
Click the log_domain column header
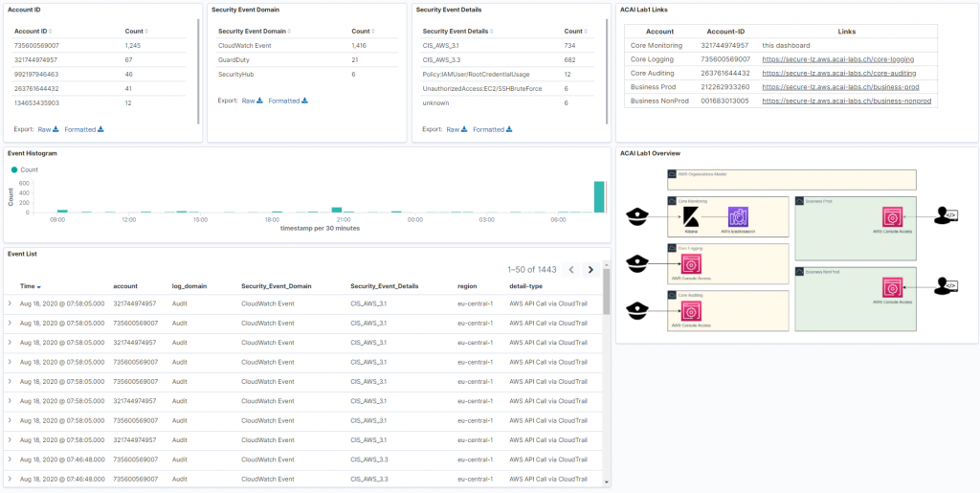point(189,286)
